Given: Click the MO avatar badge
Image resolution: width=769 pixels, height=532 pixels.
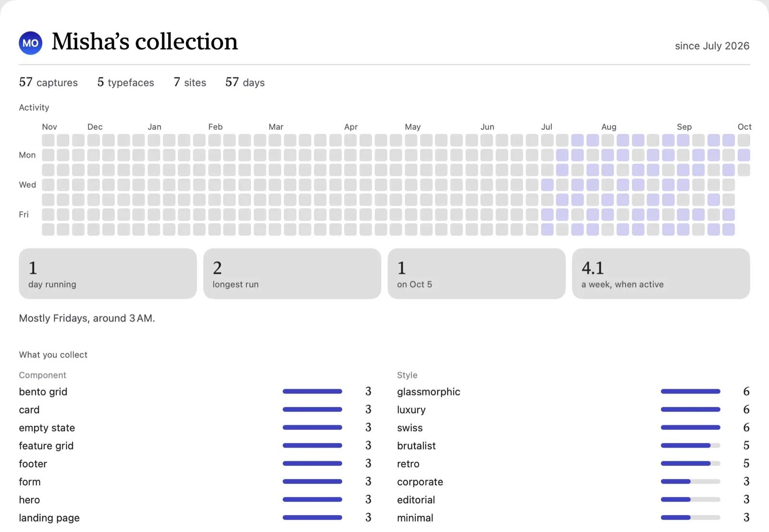Looking at the screenshot, I should pyautogui.click(x=31, y=43).
